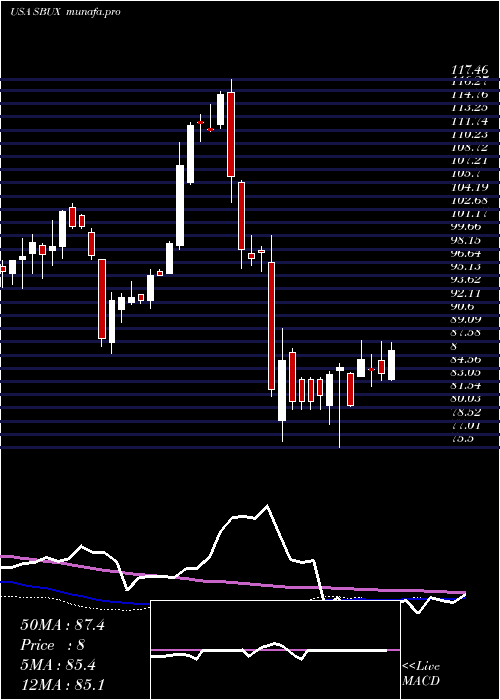Click the <<Live MACD label

(421, 673)
